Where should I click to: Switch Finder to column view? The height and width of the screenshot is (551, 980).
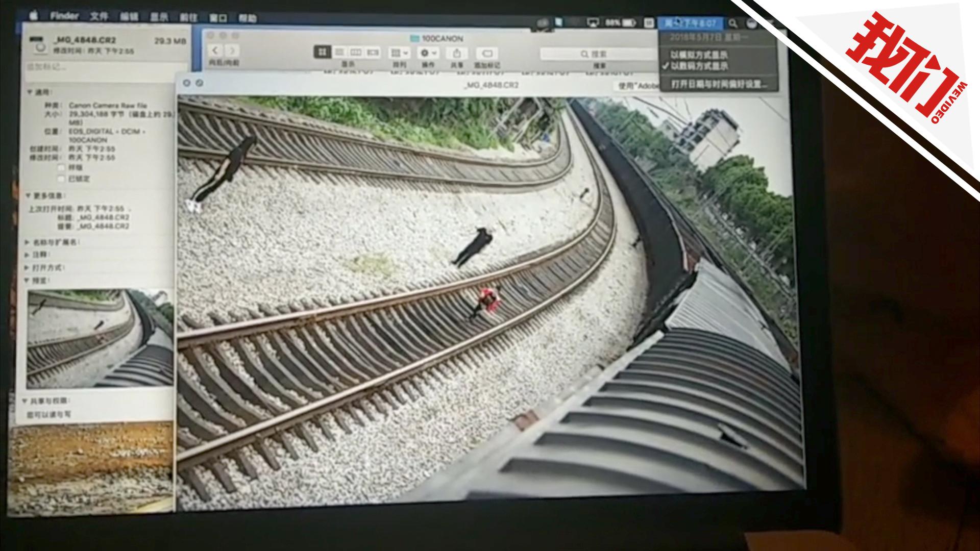(x=356, y=53)
